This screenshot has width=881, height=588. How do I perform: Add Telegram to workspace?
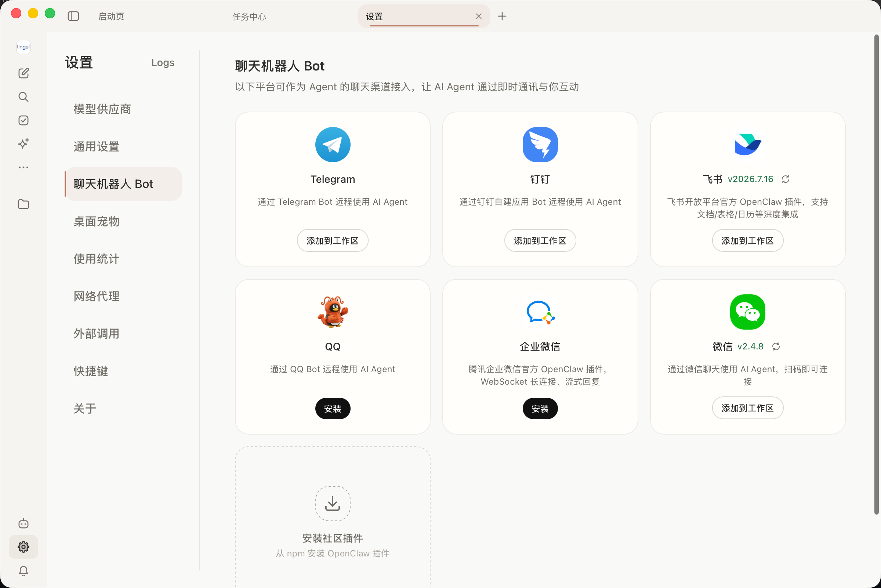coord(333,241)
